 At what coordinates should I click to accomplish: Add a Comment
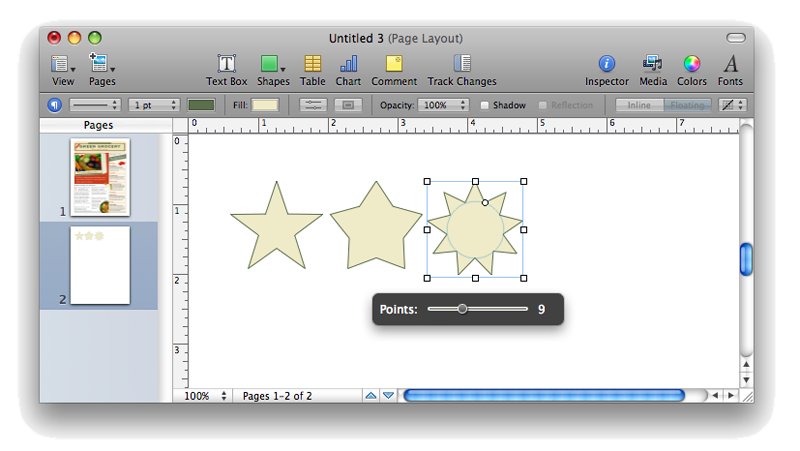tap(394, 70)
